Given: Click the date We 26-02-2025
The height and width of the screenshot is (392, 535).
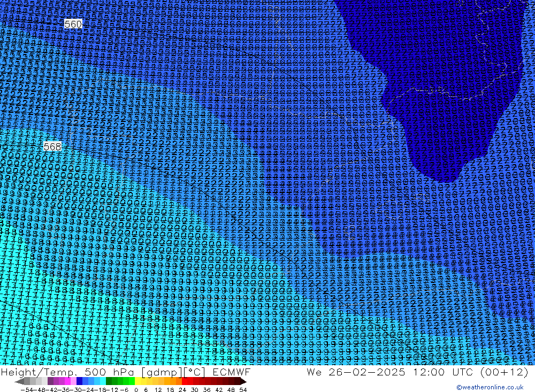Looking at the screenshot, I should [356, 372].
